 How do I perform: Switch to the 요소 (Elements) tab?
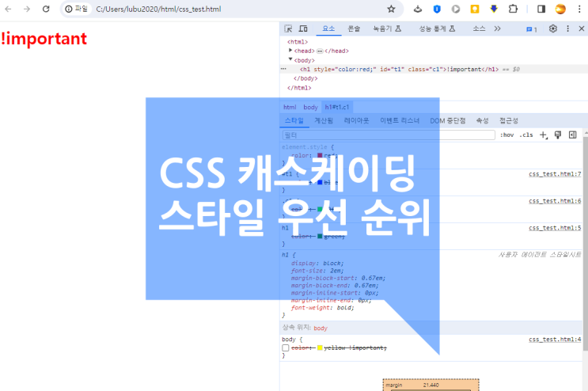[x=328, y=28]
